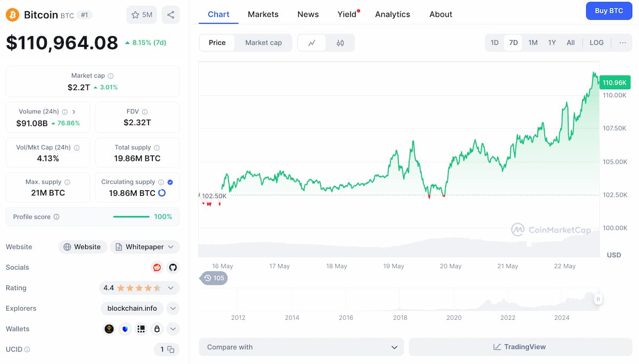Click the red low marker near 20 May

point(444,196)
